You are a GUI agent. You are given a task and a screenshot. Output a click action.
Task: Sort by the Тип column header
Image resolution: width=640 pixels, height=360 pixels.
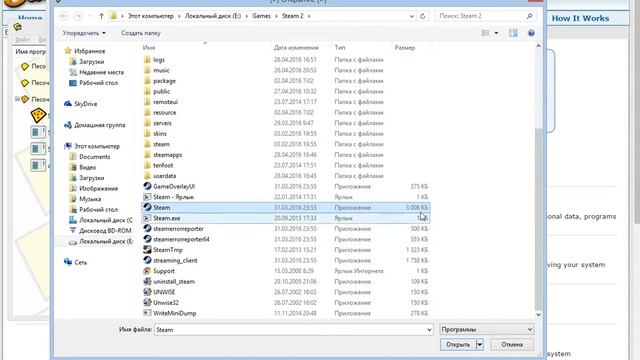(x=340, y=48)
